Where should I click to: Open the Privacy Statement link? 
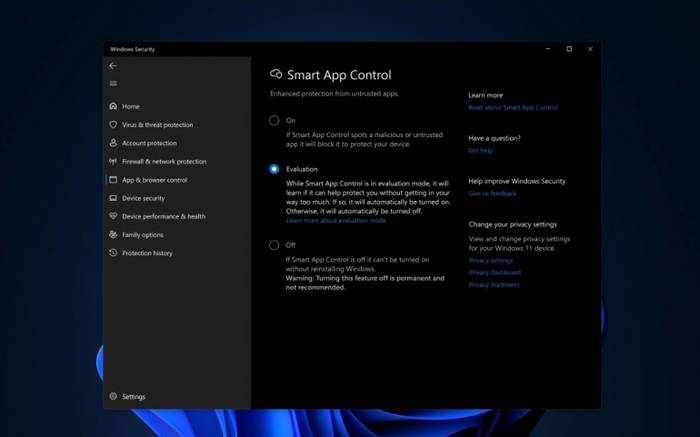[494, 284]
